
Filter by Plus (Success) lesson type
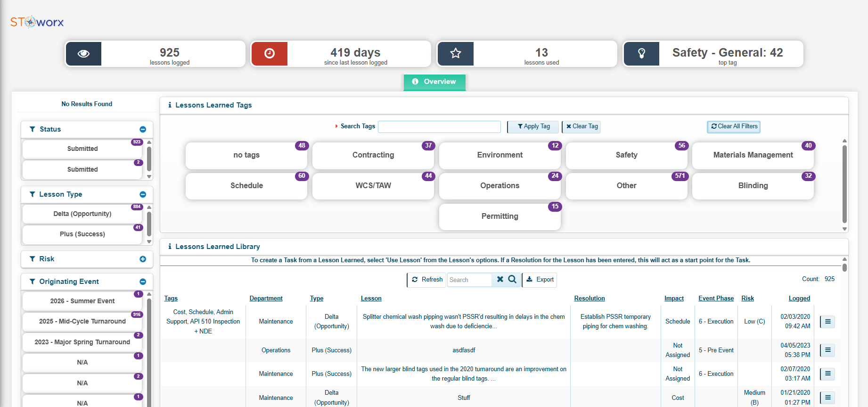[x=82, y=234]
